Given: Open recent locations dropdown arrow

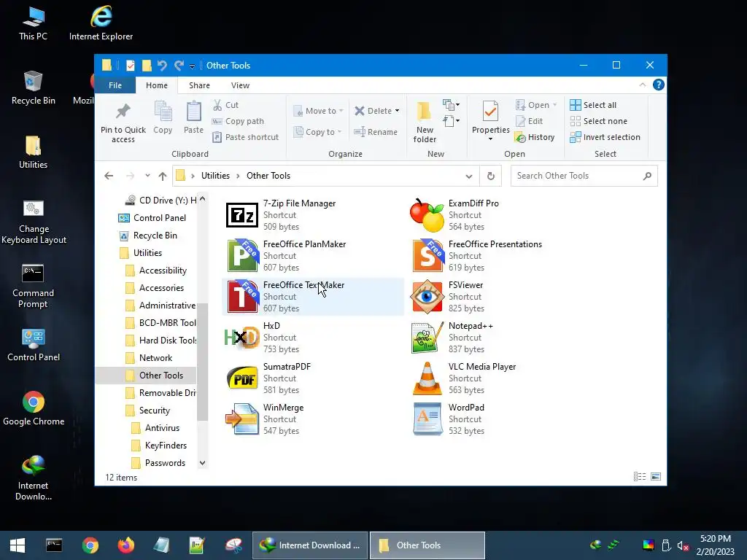Looking at the screenshot, I should (x=147, y=176).
